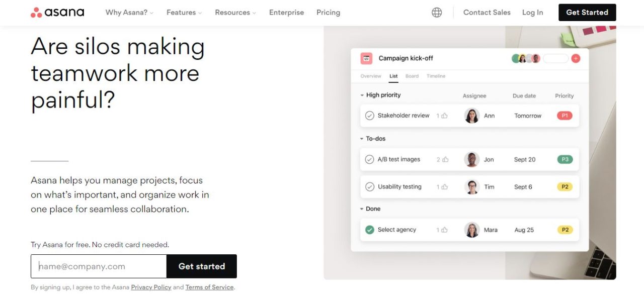Collapse the To-dos section

361,138
